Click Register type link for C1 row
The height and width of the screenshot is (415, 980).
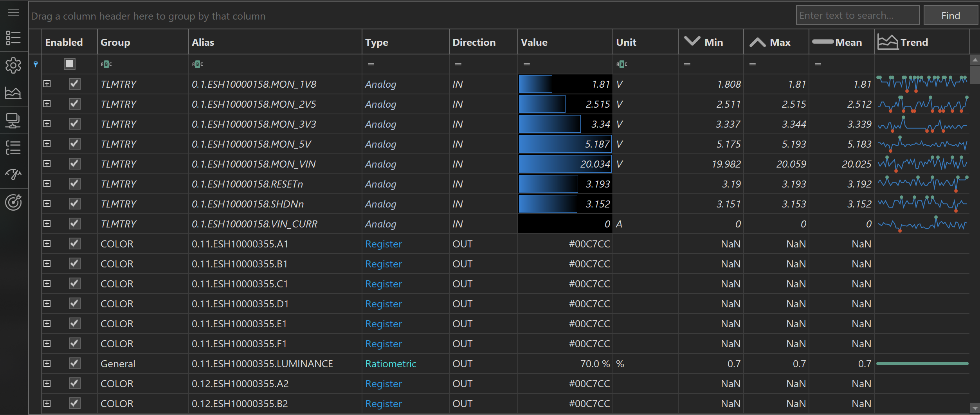click(383, 284)
